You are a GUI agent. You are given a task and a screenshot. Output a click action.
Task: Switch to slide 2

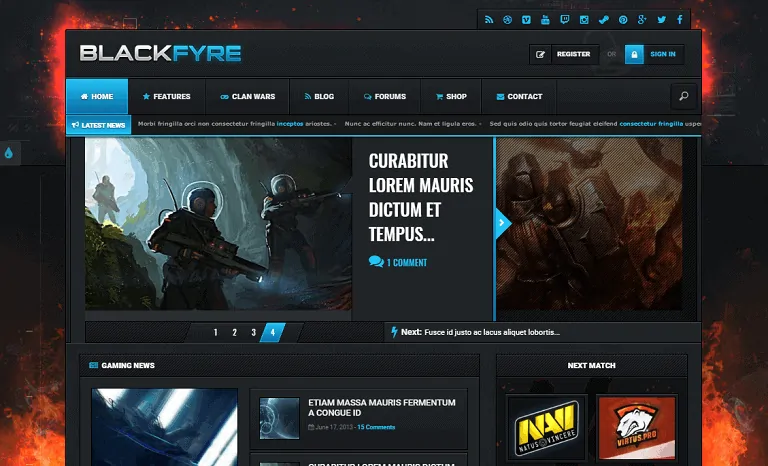pyautogui.click(x=235, y=332)
